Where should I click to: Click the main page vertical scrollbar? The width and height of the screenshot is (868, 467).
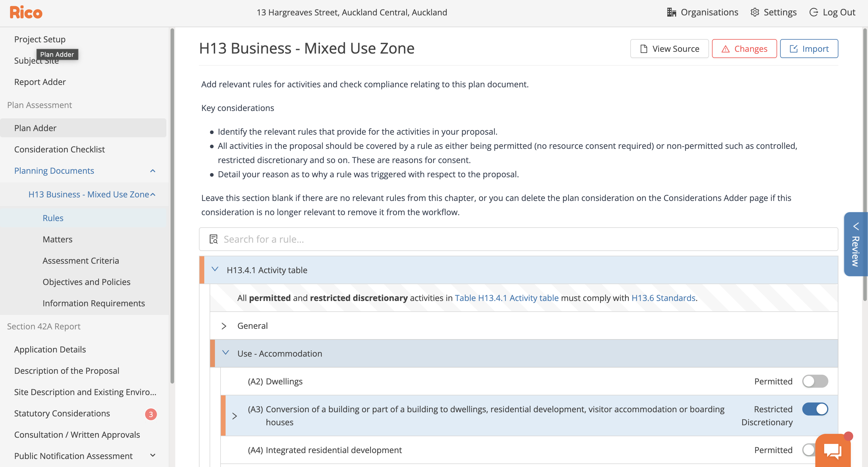tap(865, 165)
